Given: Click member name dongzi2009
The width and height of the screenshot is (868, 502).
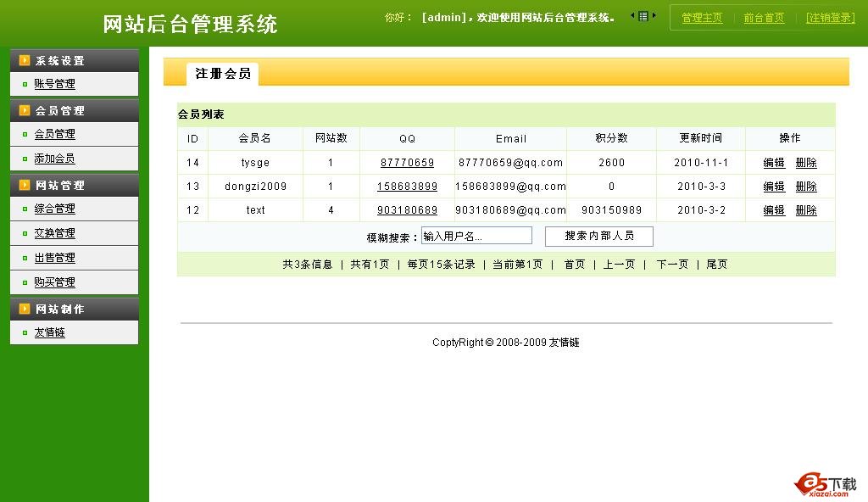Looking at the screenshot, I should [x=255, y=187].
